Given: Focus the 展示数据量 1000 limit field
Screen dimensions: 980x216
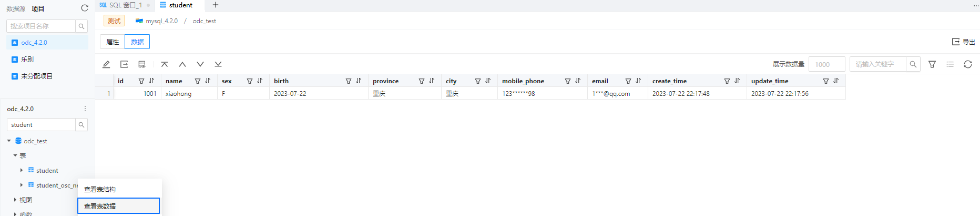Looking at the screenshot, I should click(x=826, y=64).
